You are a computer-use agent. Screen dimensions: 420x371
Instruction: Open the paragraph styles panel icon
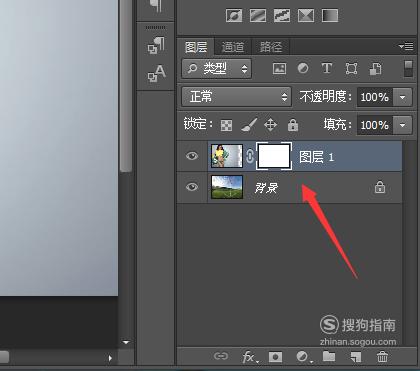(156, 46)
